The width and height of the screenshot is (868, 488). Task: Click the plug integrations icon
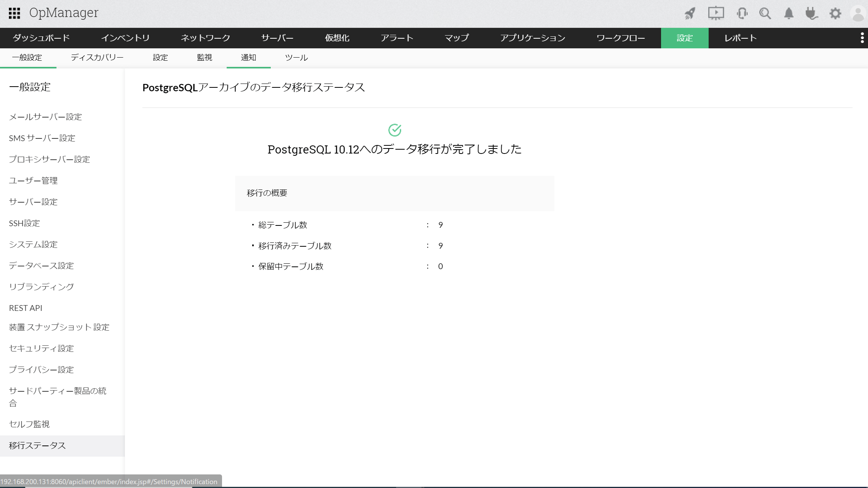(812, 14)
